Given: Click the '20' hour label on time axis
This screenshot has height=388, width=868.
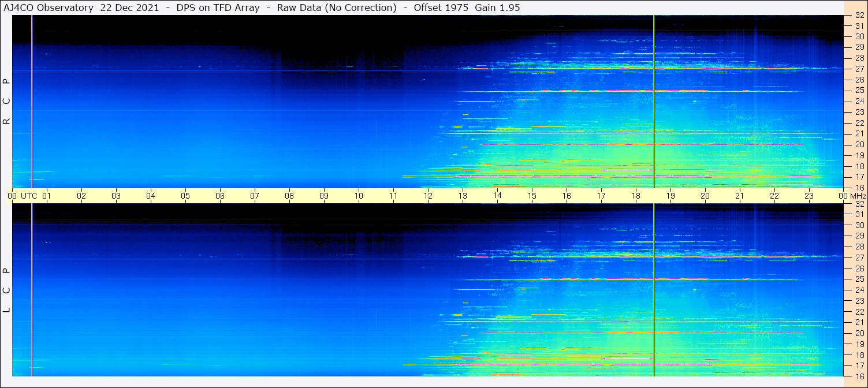Looking at the screenshot, I should pyautogui.click(x=705, y=196).
